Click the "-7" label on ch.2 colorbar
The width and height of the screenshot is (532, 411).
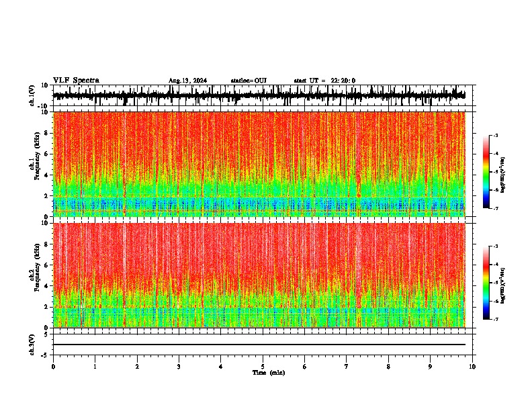pyautogui.click(x=496, y=319)
